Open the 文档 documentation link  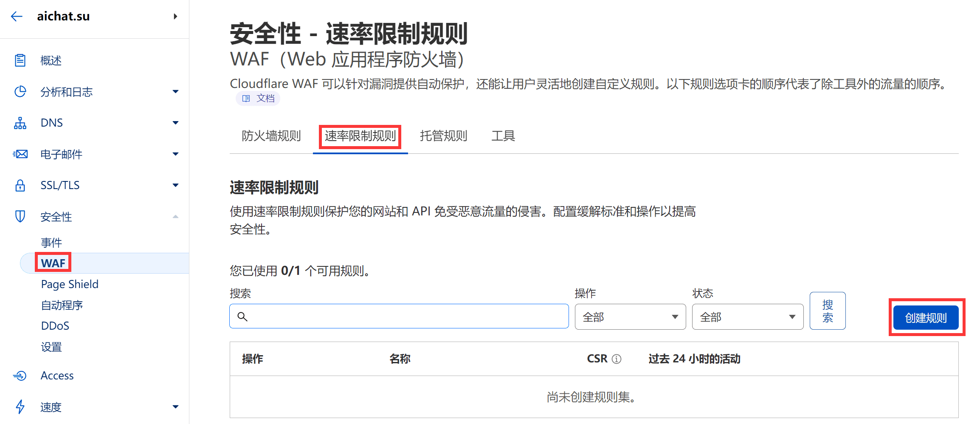(x=258, y=99)
